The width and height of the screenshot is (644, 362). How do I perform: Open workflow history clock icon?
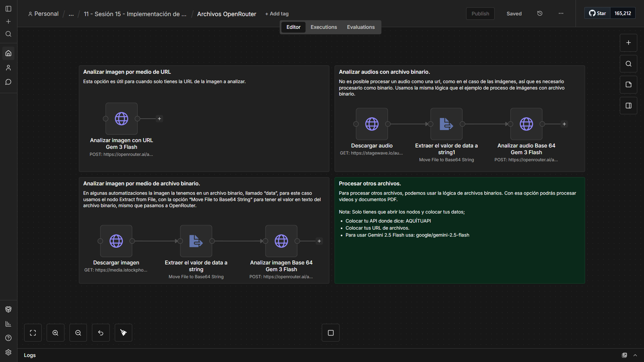pyautogui.click(x=540, y=13)
